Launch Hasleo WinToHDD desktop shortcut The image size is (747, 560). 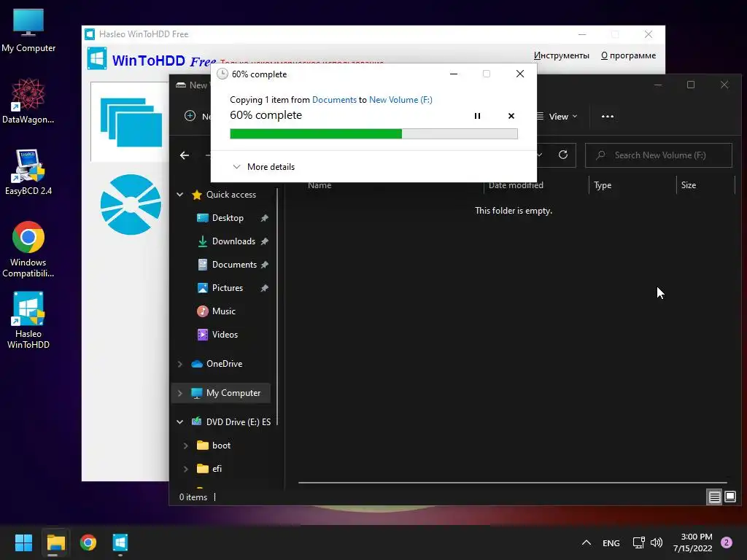click(28, 320)
